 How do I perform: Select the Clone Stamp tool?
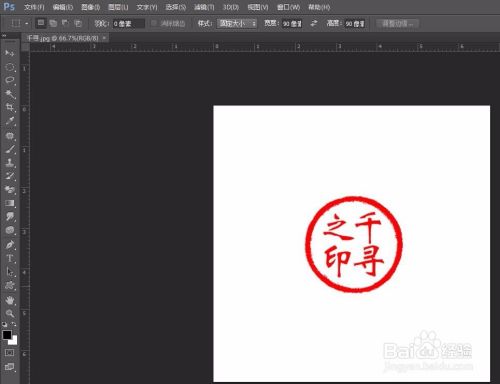tap(10, 163)
